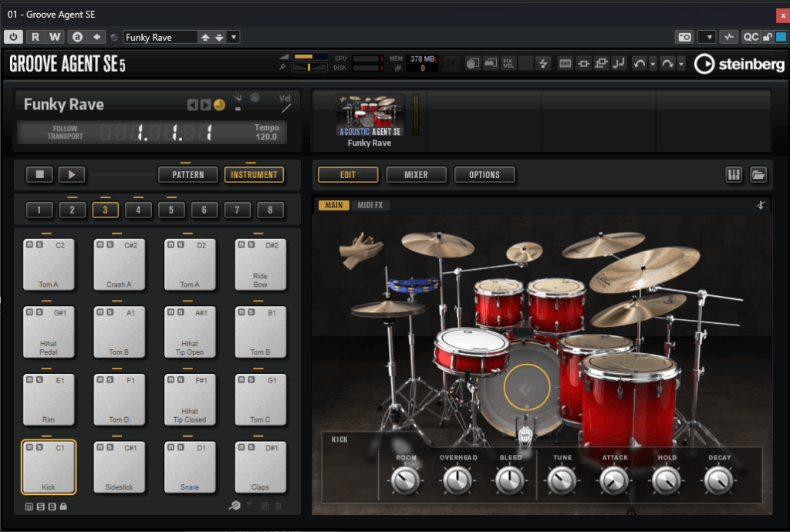Click the Steinberg logo
Image resolution: width=790 pixels, height=532 pixels.
pos(739,64)
